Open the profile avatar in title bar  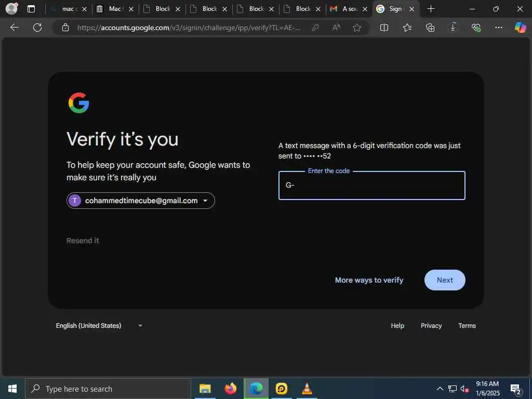pos(11,8)
